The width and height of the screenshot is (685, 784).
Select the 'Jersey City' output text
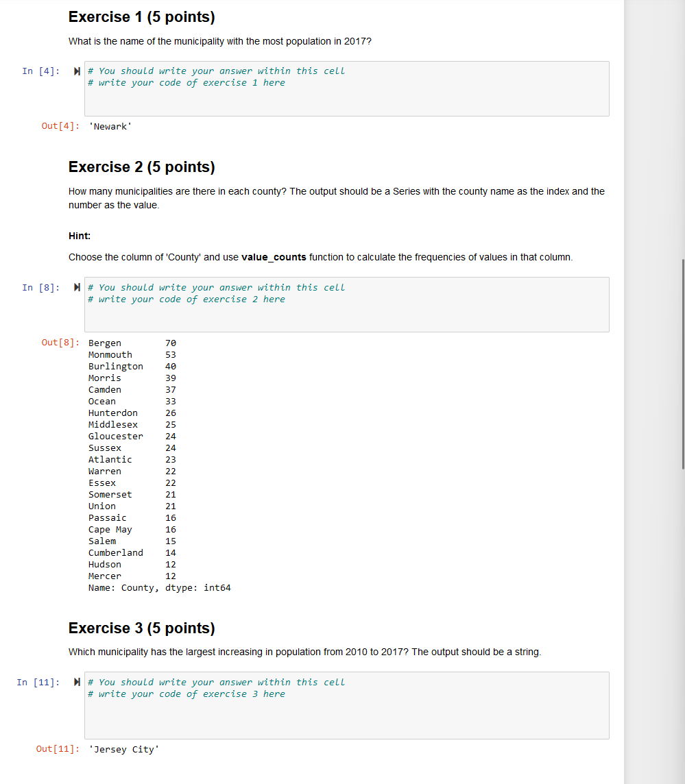click(x=123, y=748)
